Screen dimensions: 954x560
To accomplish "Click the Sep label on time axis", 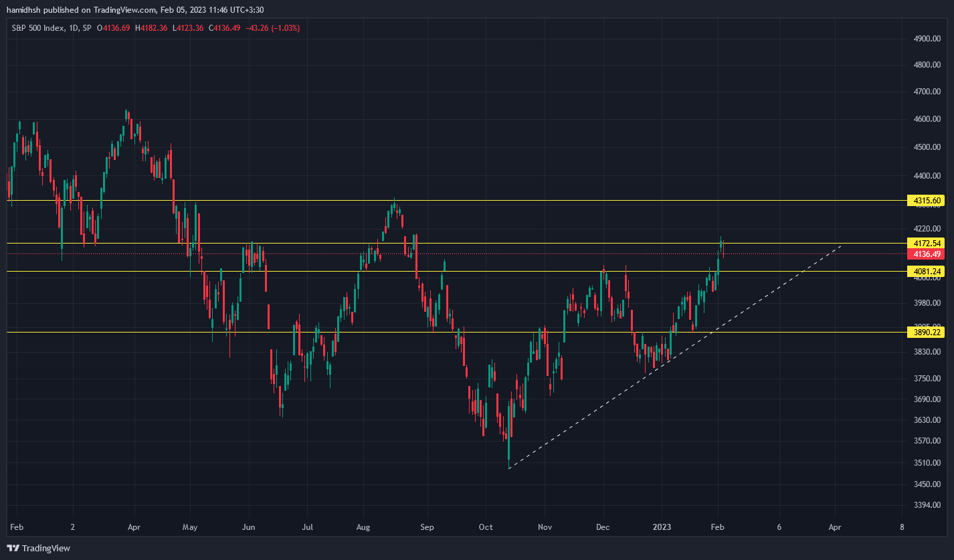I will (427, 527).
